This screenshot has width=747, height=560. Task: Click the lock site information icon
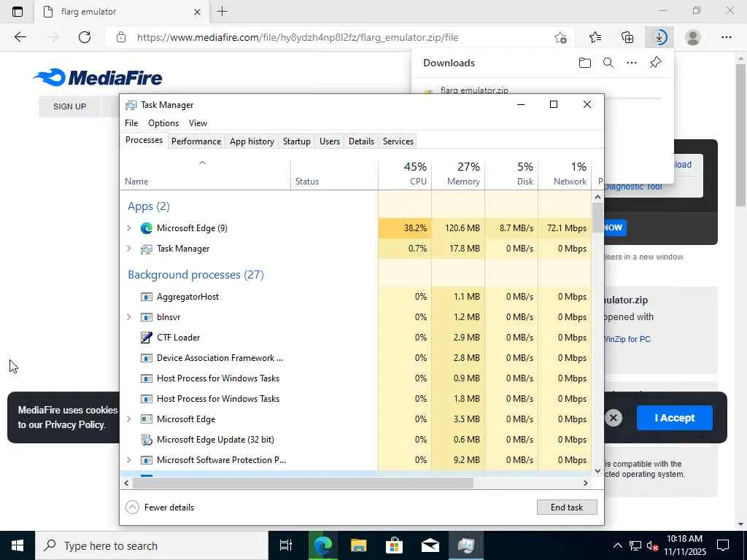[x=121, y=37]
